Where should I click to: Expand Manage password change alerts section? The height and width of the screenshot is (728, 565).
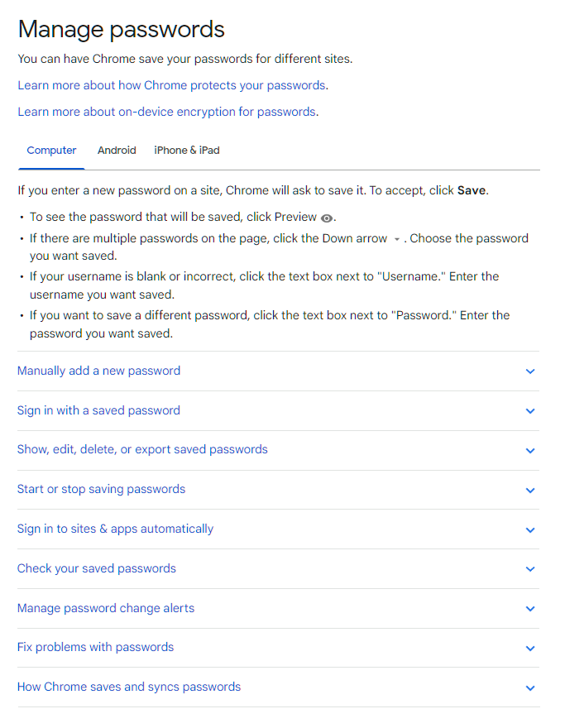(106, 608)
